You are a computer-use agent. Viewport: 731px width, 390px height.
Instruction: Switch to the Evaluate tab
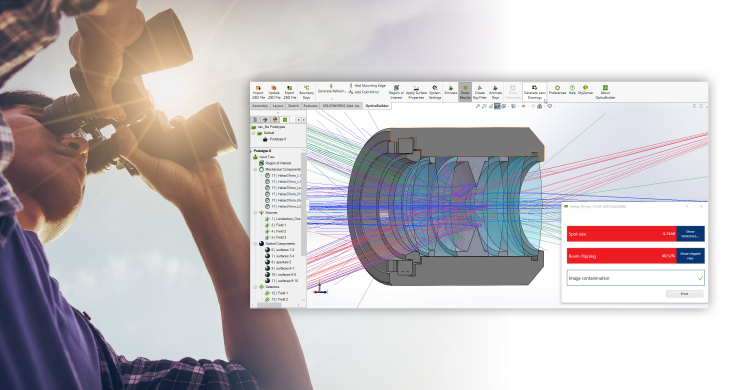tap(310, 106)
